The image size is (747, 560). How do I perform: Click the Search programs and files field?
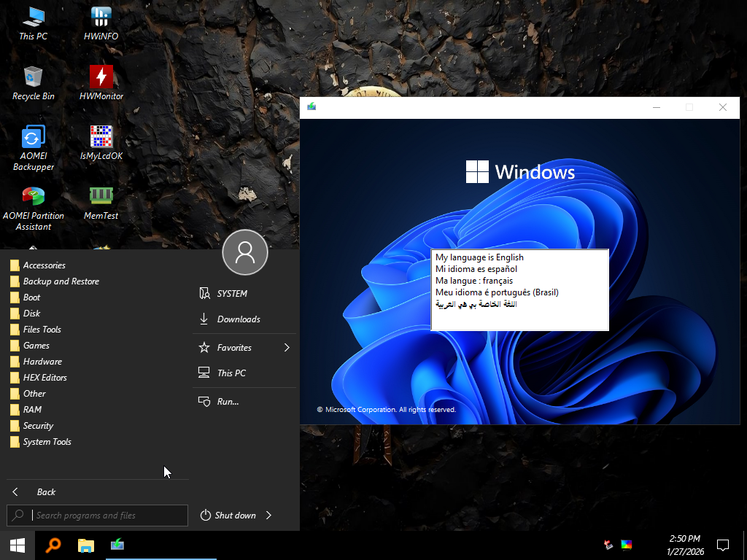coord(97,516)
